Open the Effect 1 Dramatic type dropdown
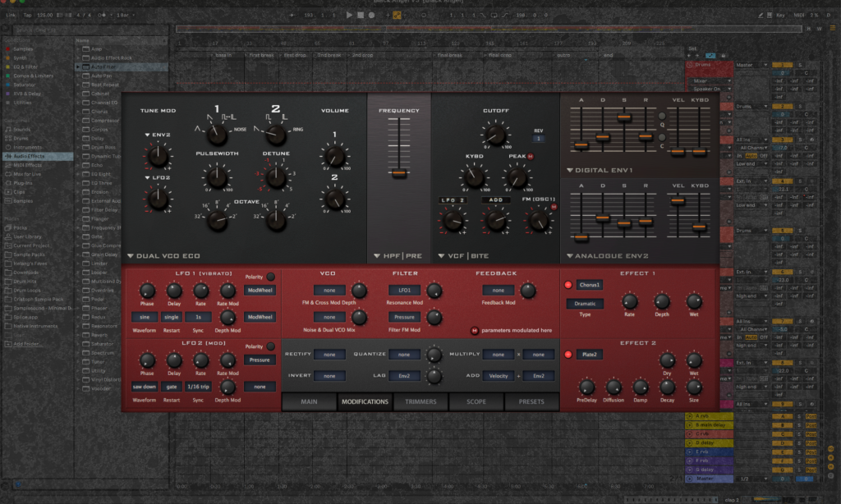The width and height of the screenshot is (841, 504). 584,304
